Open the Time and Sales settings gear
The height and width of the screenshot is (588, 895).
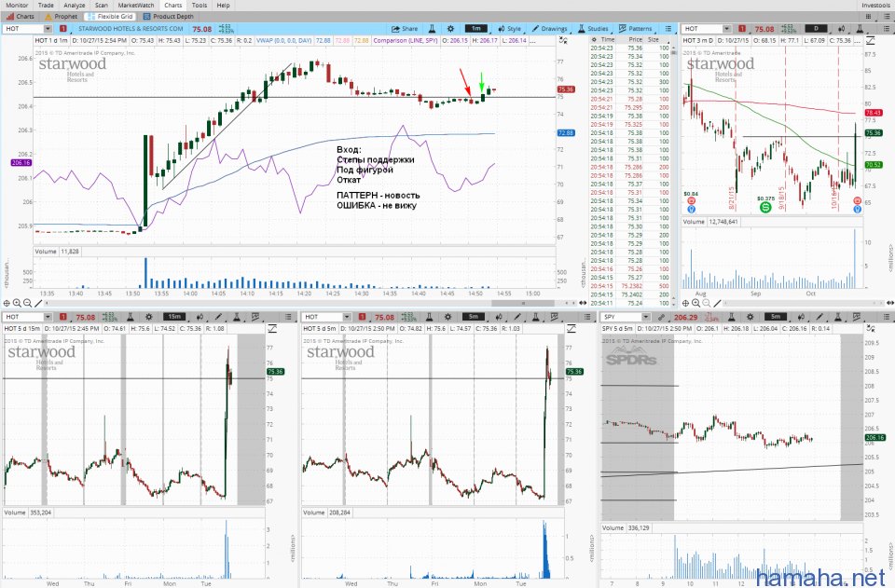pos(594,40)
